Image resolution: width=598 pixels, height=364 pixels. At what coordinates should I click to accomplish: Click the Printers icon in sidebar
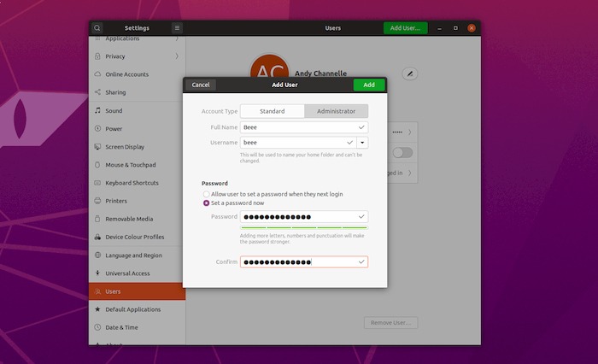tap(98, 201)
